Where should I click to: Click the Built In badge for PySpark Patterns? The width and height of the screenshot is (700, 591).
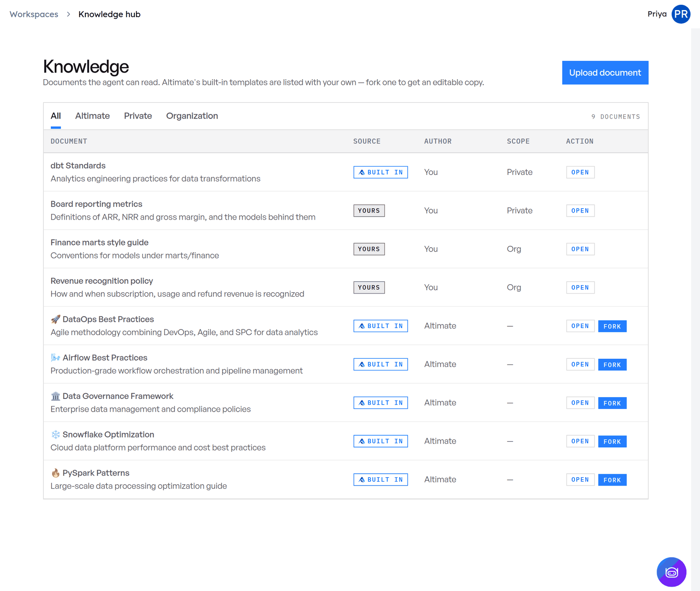(x=381, y=480)
